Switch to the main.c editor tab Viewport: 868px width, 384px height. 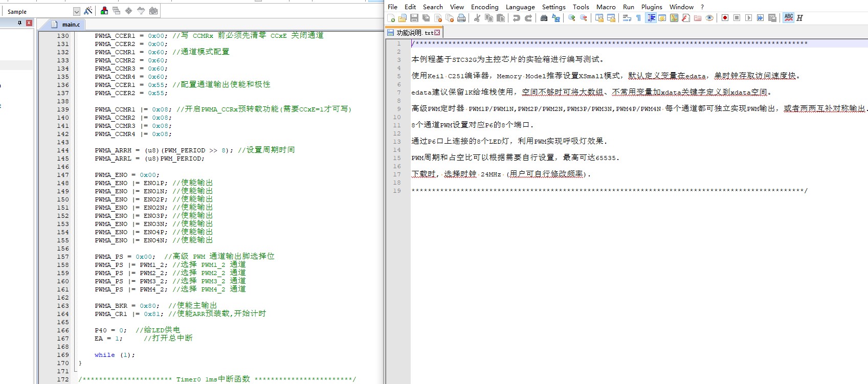(x=71, y=25)
